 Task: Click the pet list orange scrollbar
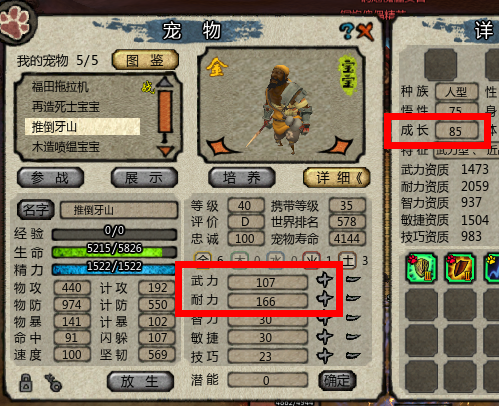pos(165,112)
